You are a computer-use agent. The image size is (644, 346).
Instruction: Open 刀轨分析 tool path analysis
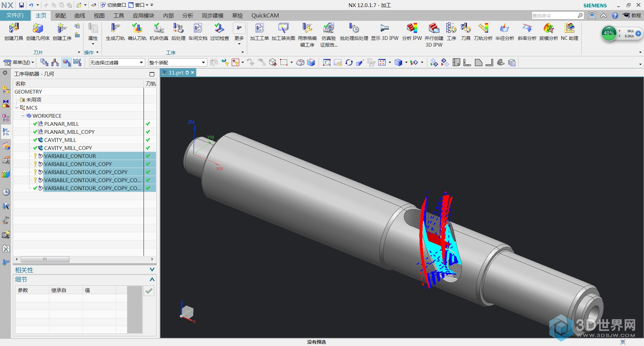coord(483,32)
